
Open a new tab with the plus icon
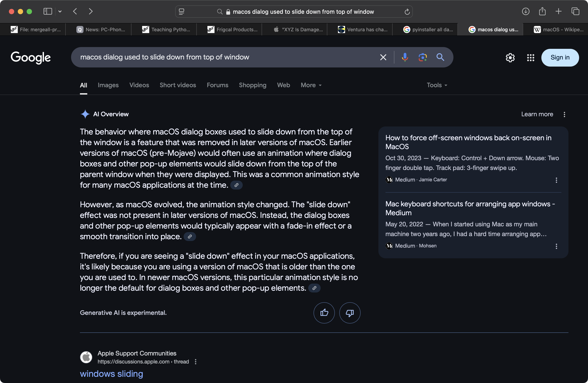coord(558,11)
